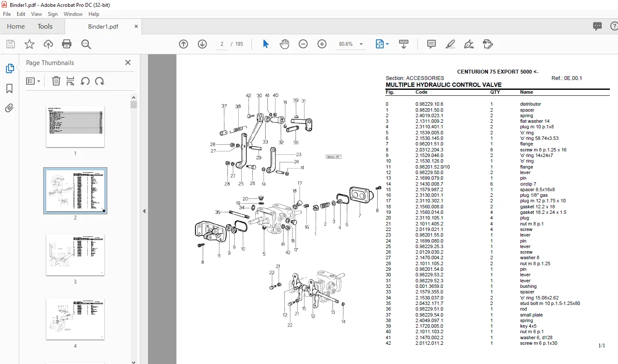Screen dimensions: 618x364
Task: Open the comments speech bubble icon
Action: [597, 26]
